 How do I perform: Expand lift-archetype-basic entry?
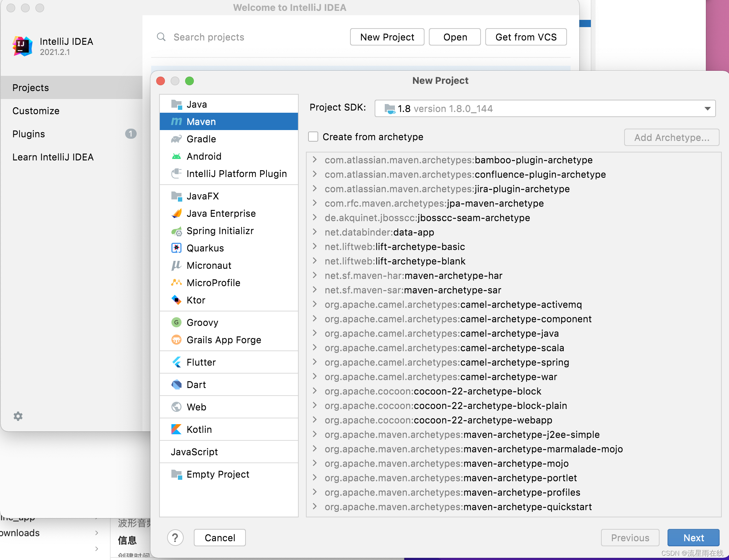tap(315, 246)
